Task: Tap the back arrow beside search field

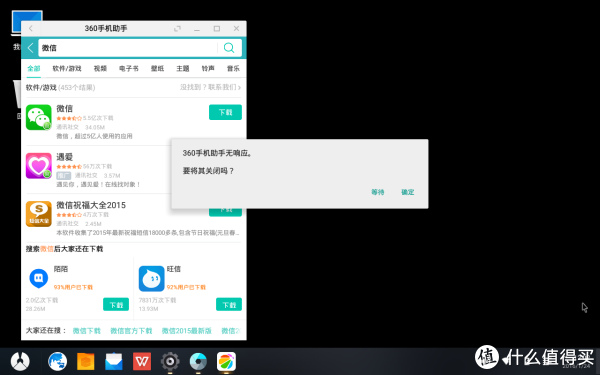Action: coord(31,48)
